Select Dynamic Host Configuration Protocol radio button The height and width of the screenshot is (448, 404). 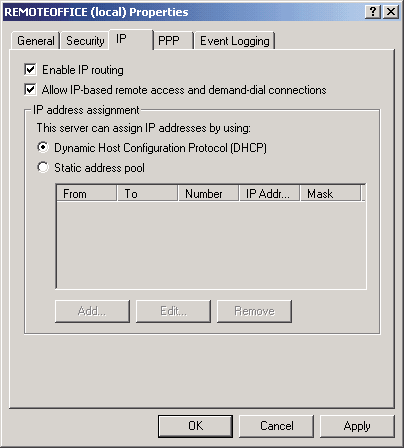tap(43, 147)
